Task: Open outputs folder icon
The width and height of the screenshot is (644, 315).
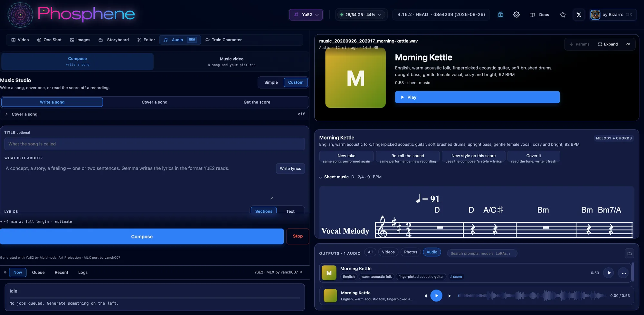Action: pos(630,254)
